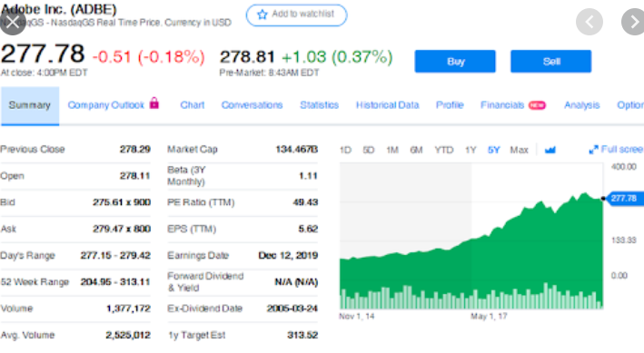The height and width of the screenshot is (353, 644).
Task: Click Beta (3Y Monthly) value 1.11
Action: tap(309, 176)
